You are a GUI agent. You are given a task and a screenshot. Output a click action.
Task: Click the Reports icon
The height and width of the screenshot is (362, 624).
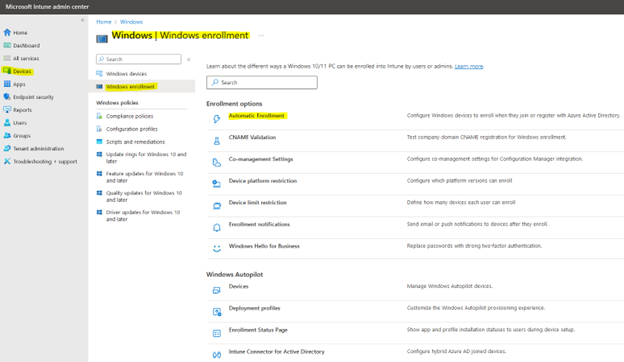7,109
